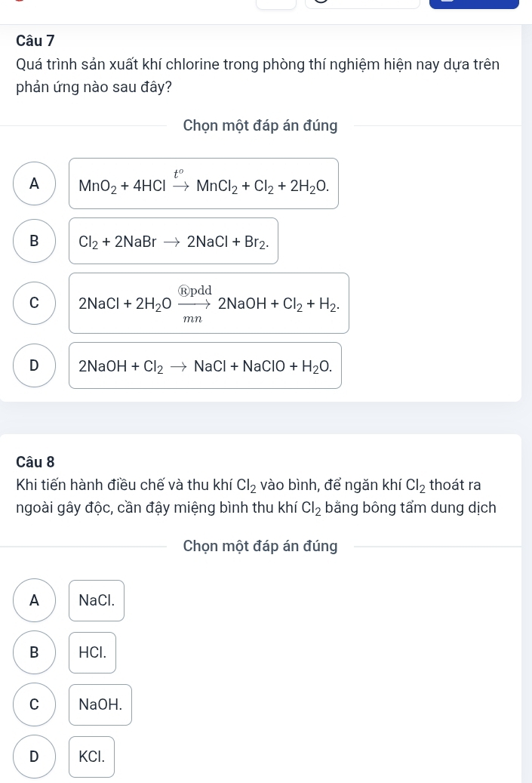Pick the KCl answer box
Viewport: 532px width, 783px height.
(x=92, y=757)
